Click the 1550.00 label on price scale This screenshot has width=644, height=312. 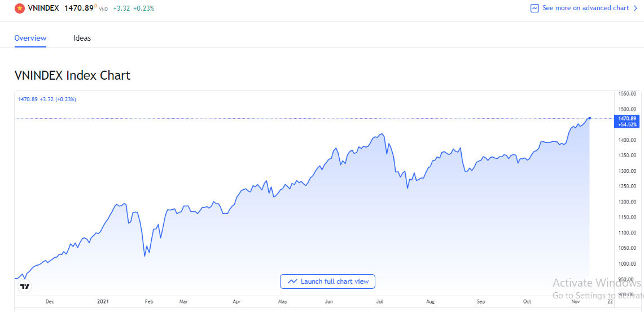(628, 94)
